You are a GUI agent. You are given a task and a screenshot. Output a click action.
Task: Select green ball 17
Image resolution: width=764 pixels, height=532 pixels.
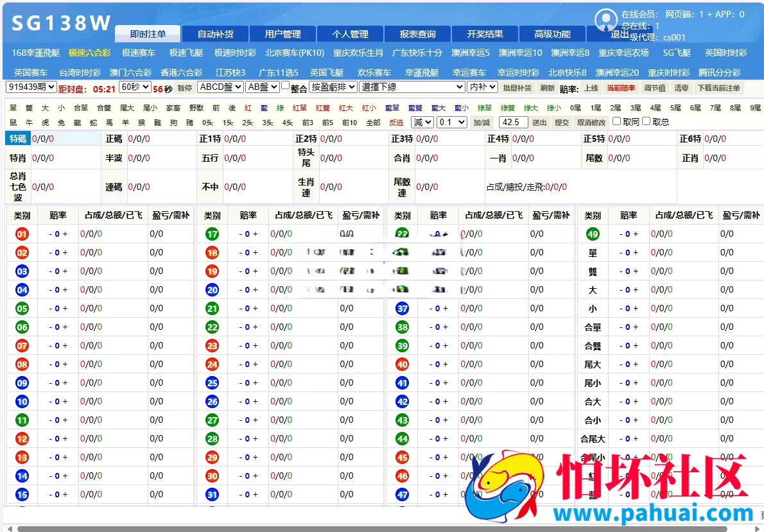[212, 234]
